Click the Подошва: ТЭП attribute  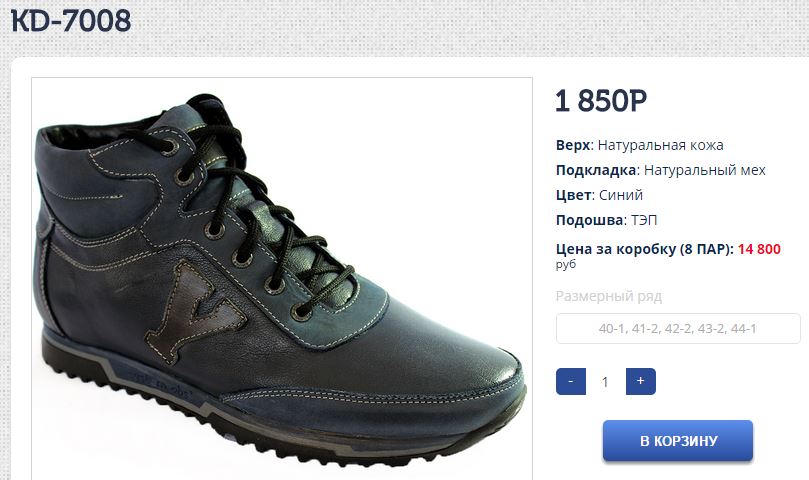[x=607, y=220]
